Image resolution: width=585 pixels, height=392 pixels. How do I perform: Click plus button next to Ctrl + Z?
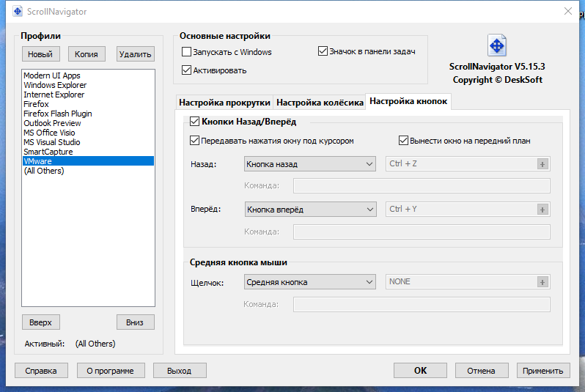542,163
